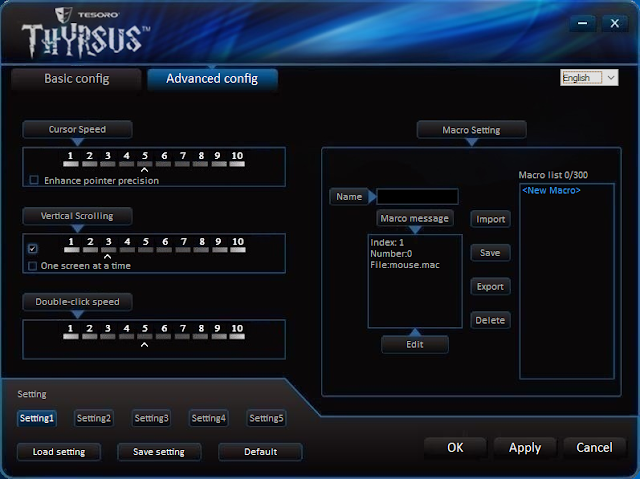The height and width of the screenshot is (479, 640).
Task: Save the current macro
Action: pyautogui.click(x=490, y=253)
